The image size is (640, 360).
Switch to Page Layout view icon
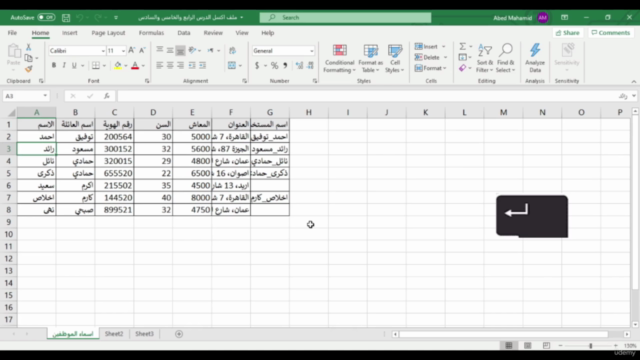[527, 346]
